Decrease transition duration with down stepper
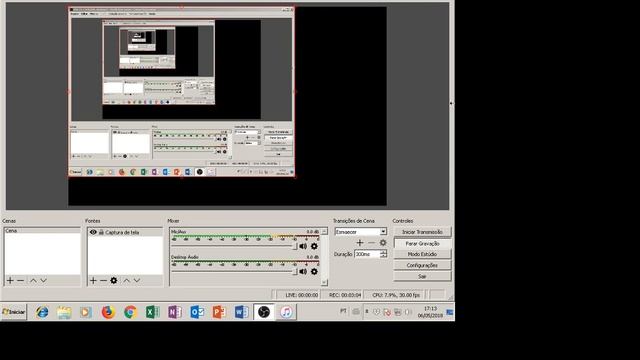The image size is (640, 360). pos(383,256)
